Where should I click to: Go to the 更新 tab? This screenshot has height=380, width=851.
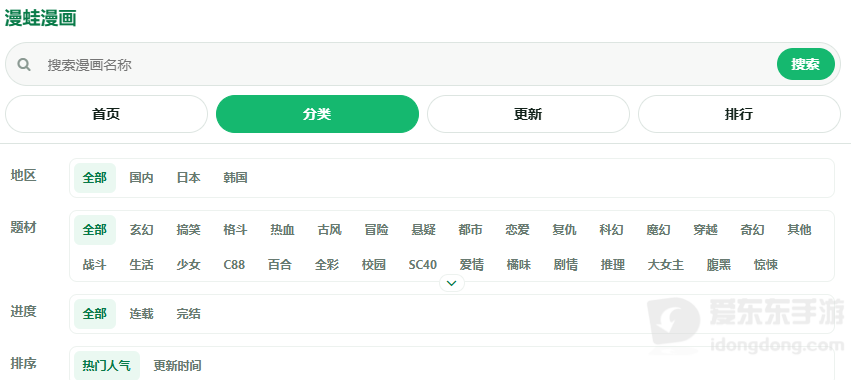(x=528, y=114)
